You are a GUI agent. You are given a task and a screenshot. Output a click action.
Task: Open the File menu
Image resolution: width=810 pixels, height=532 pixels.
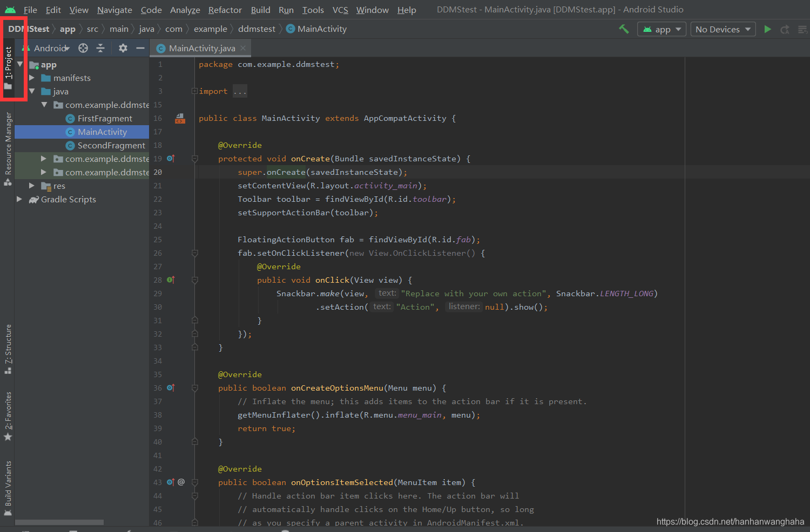tap(30, 10)
